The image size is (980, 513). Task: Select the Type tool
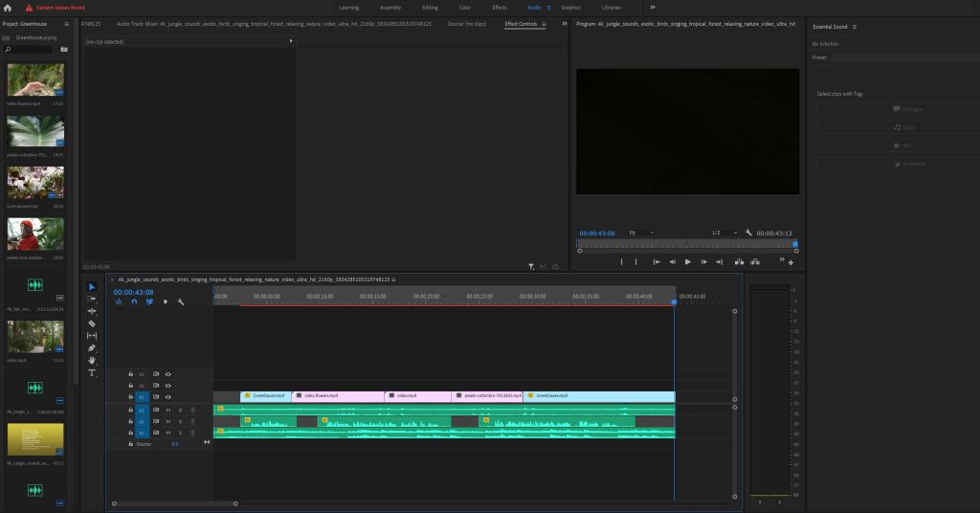pyautogui.click(x=92, y=373)
